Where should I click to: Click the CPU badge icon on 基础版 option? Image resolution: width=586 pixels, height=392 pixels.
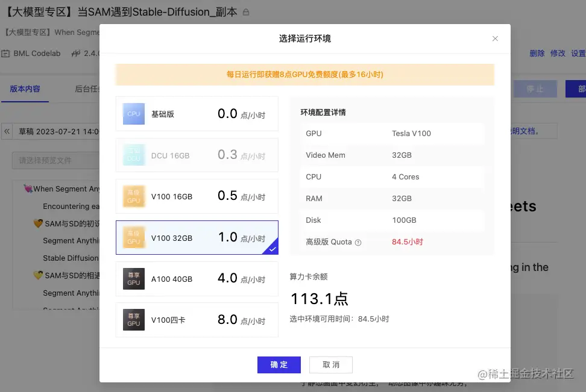click(x=134, y=114)
